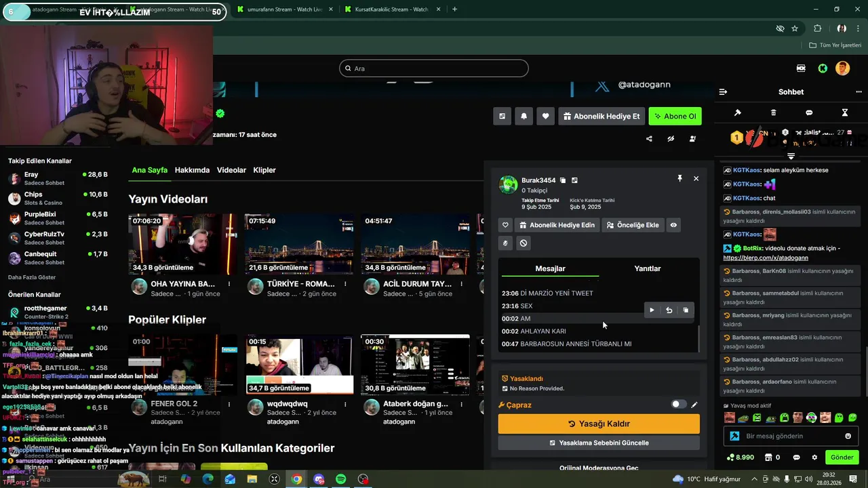
Task: Send message with Gönder button
Action: point(842,457)
